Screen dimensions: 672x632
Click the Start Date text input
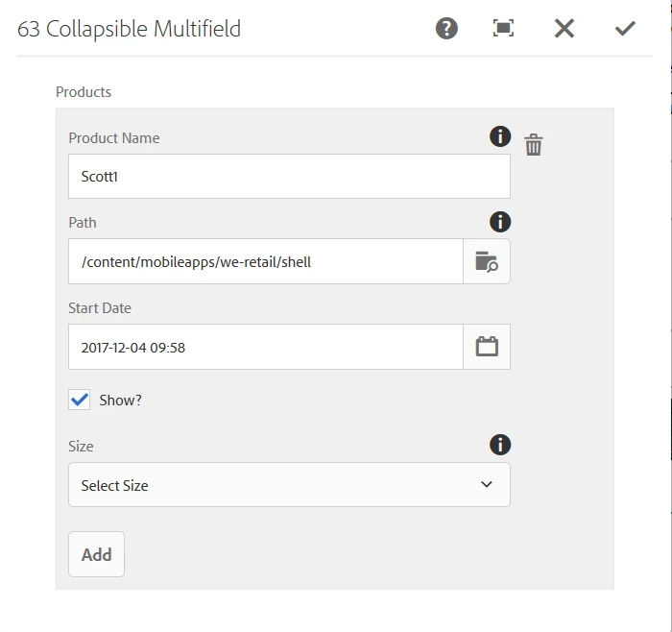pyautogui.click(x=265, y=347)
